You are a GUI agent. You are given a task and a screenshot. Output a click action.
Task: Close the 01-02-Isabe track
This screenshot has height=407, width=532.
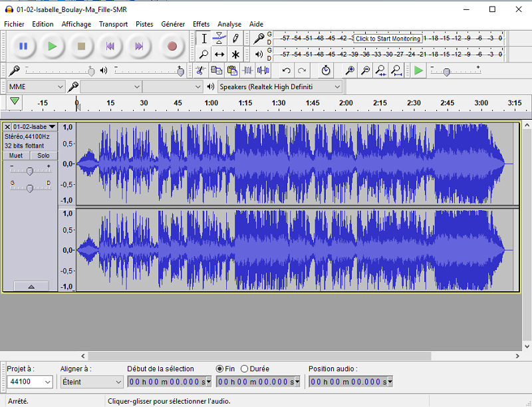click(7, 127)
